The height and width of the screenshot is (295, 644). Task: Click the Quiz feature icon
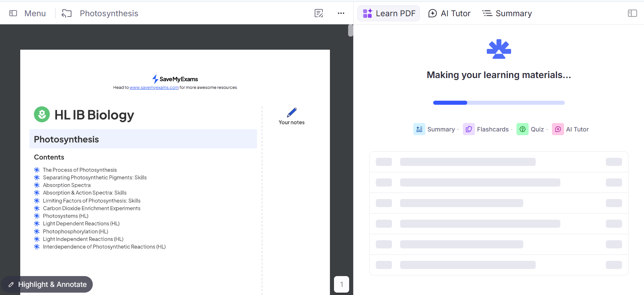point(523,129)
